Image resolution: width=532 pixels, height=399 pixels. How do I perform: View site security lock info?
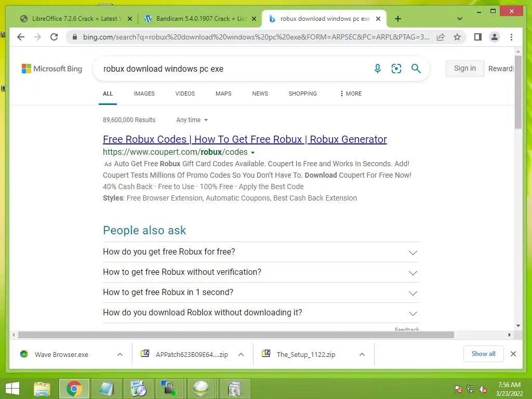pyautogui.click(x=75, y=37)
